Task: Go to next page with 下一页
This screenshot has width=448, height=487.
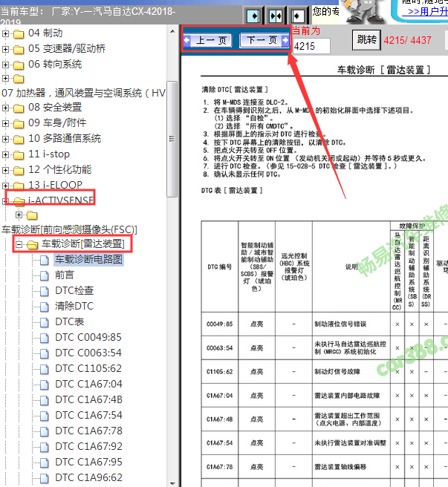Action: pos(264,40)
